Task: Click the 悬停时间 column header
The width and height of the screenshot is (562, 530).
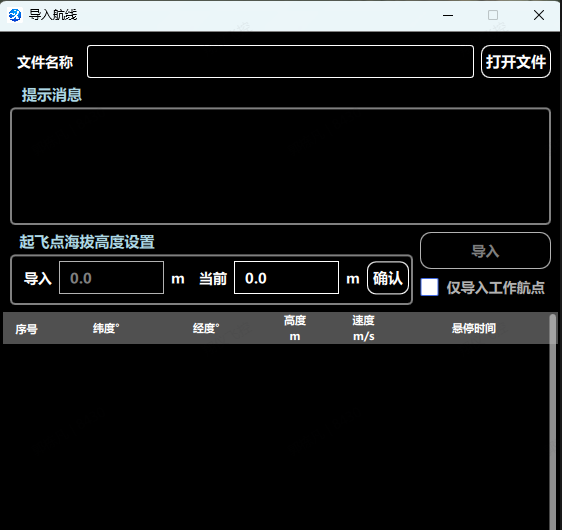Action: [474, 328]
